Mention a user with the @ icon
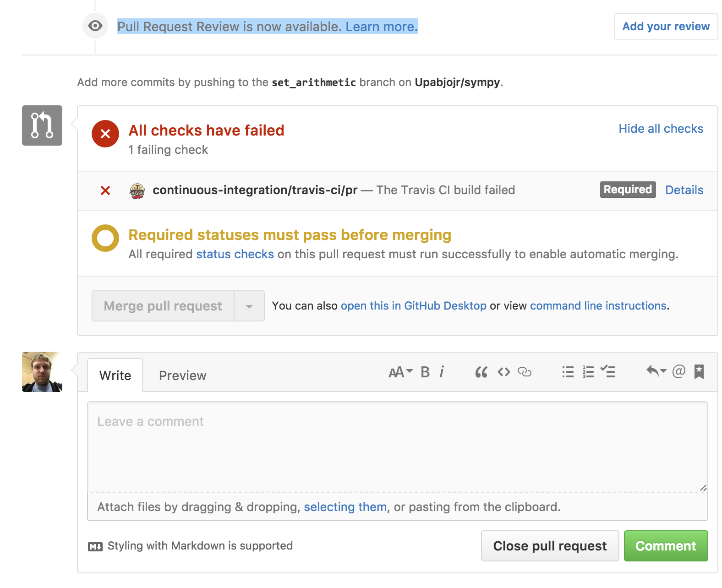 679,371
